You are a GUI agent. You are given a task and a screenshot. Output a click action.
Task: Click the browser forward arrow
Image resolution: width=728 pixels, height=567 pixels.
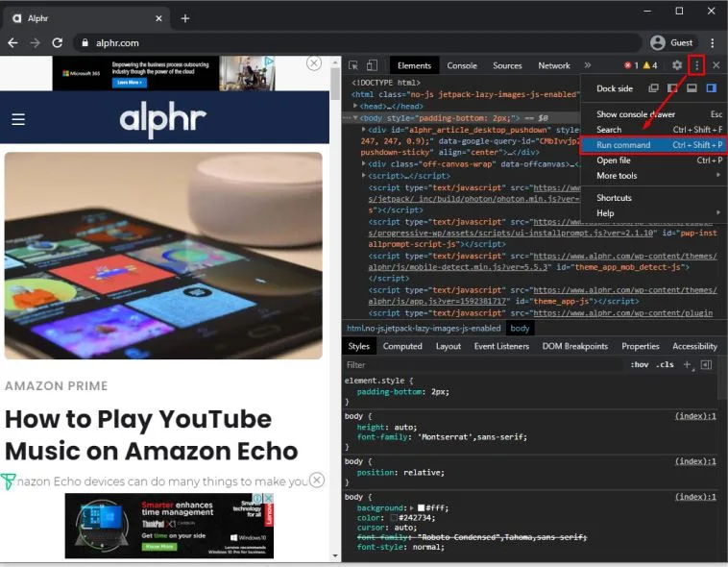click(x=36, y=42)
